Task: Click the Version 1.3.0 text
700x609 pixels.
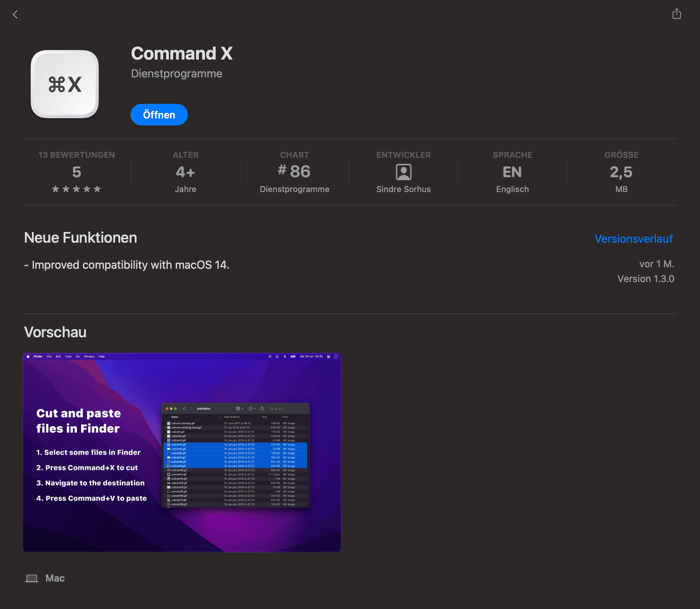Action: (645, 279)
